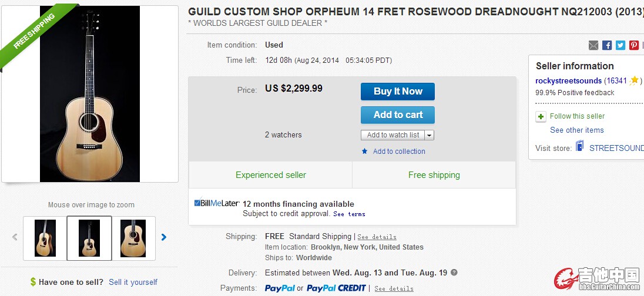644x296 pixels.
Task: Open financing See terms link
Action: [x=349, y=214]
